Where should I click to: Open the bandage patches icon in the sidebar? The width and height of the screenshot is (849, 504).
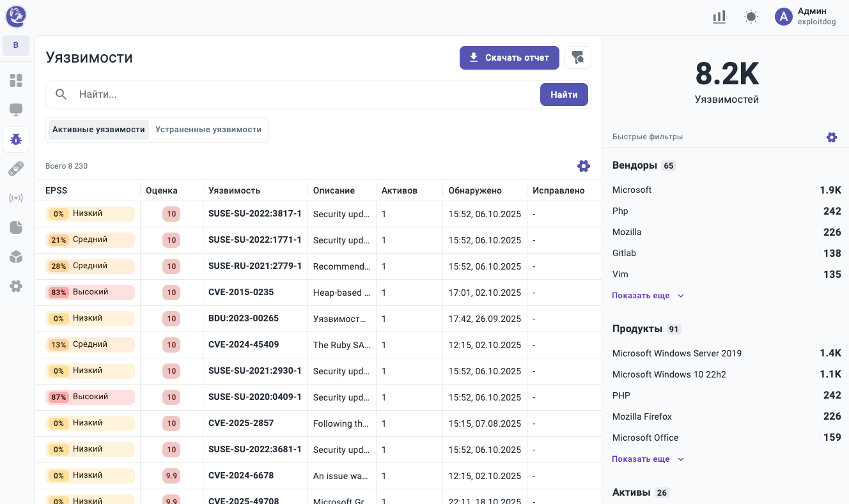(16, 169)
